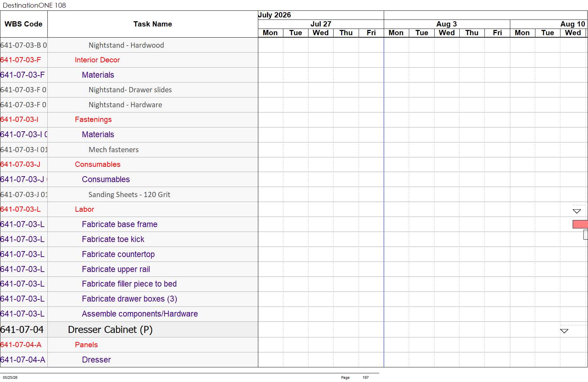Select the Dresser Cabinet (P) summary row
The width and height of the screenshot is (588, 382).
point(110,329)
